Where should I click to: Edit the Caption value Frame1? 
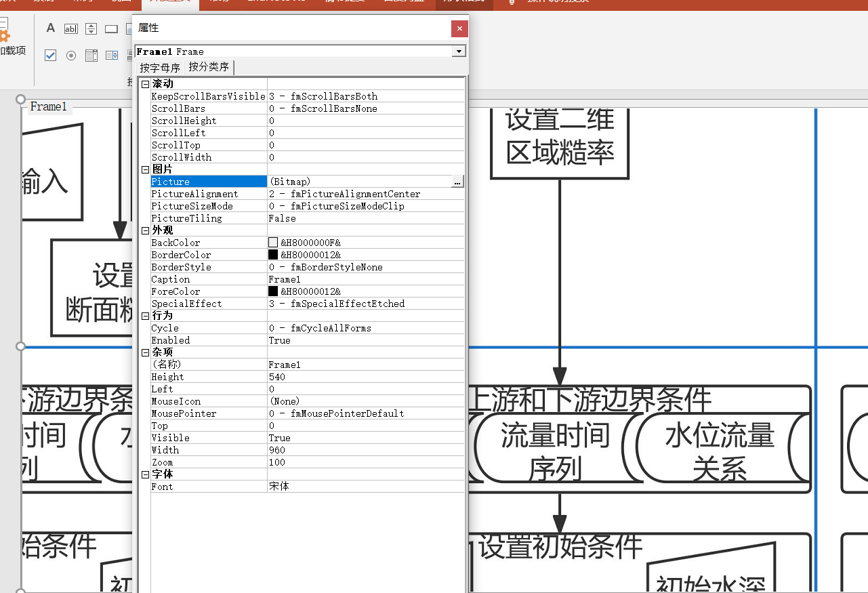point(366,279)
